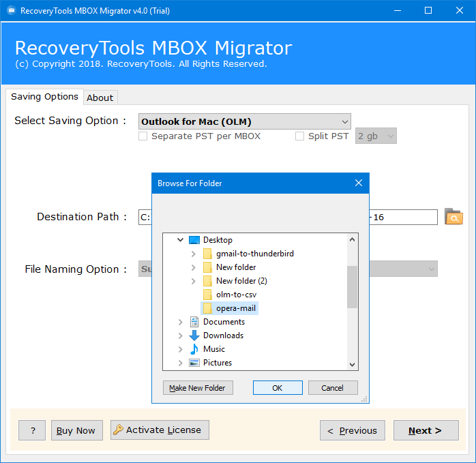Click the destination folder browse icon
The image size is (476, 463).
pos(453,218)
